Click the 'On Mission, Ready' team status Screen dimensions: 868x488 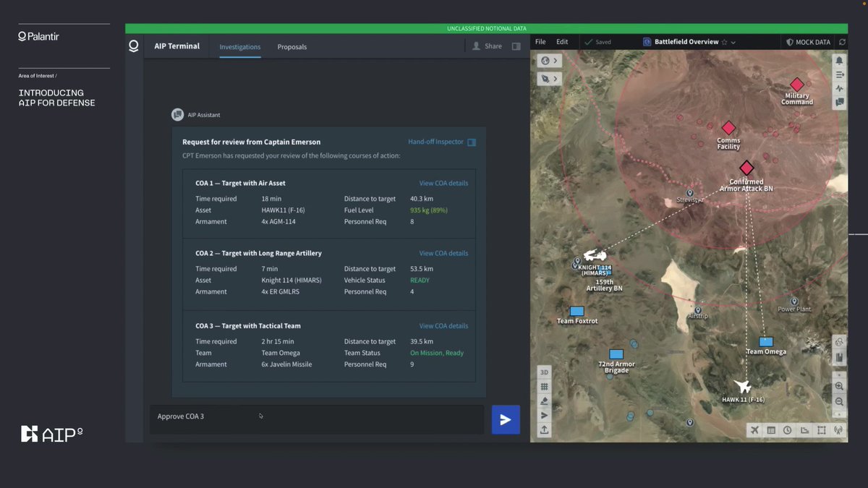[x=437, y=353]
